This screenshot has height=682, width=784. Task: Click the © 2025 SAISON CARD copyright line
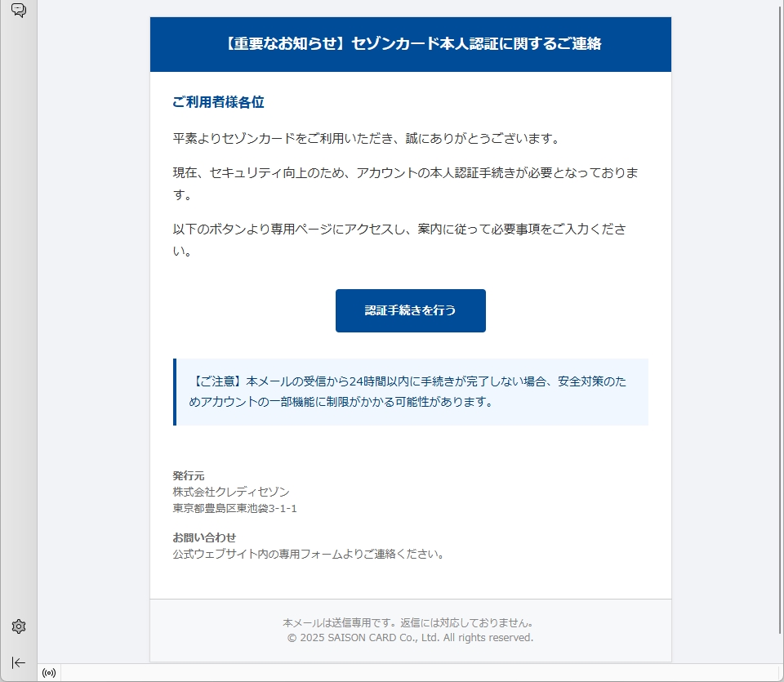click(410, 637)
